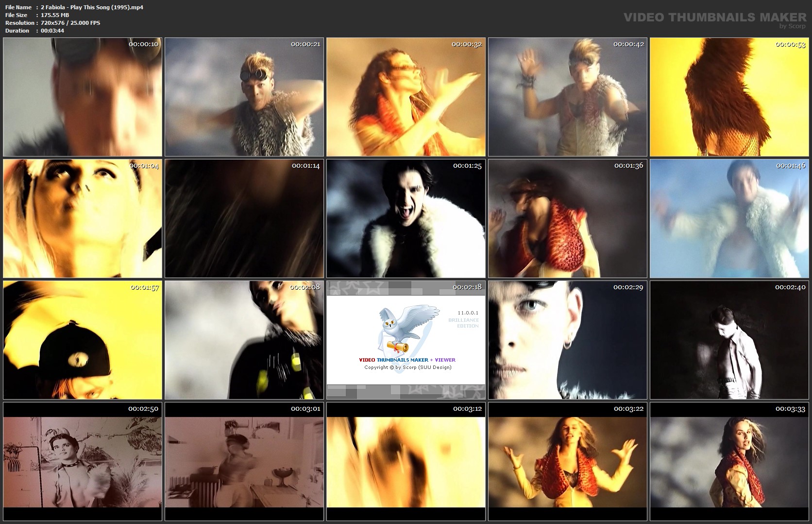Open the sepia frame at 00:03:01

tap(244, 462)
